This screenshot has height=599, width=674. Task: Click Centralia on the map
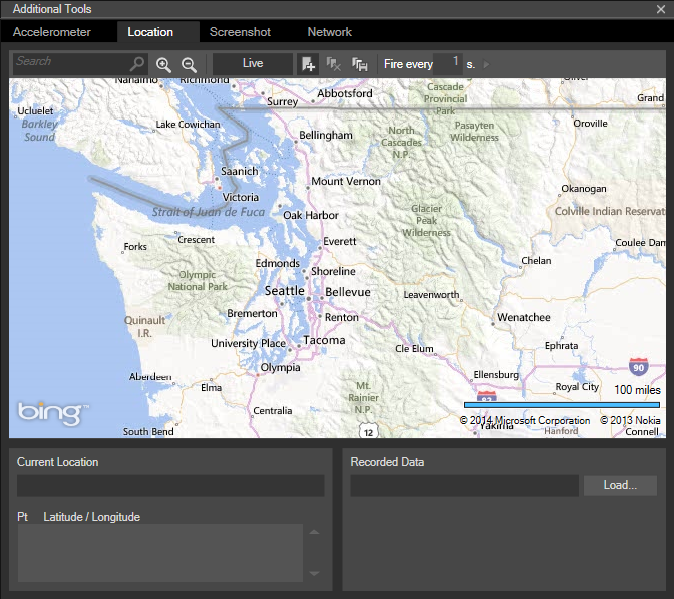click(x=273, y=411)
